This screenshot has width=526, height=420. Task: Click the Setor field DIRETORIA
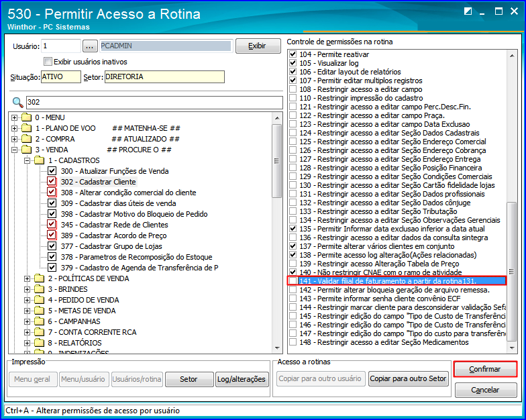point(164,76)
